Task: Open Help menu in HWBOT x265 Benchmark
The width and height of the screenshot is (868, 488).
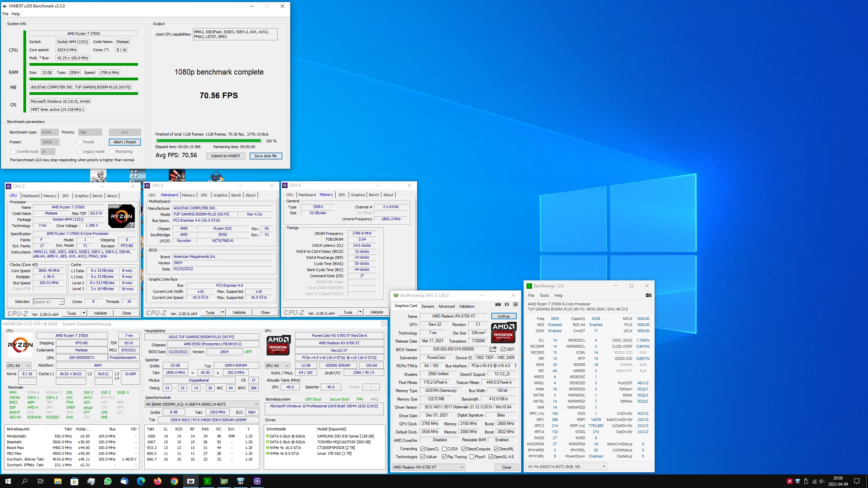Action: tap(16, 14)
